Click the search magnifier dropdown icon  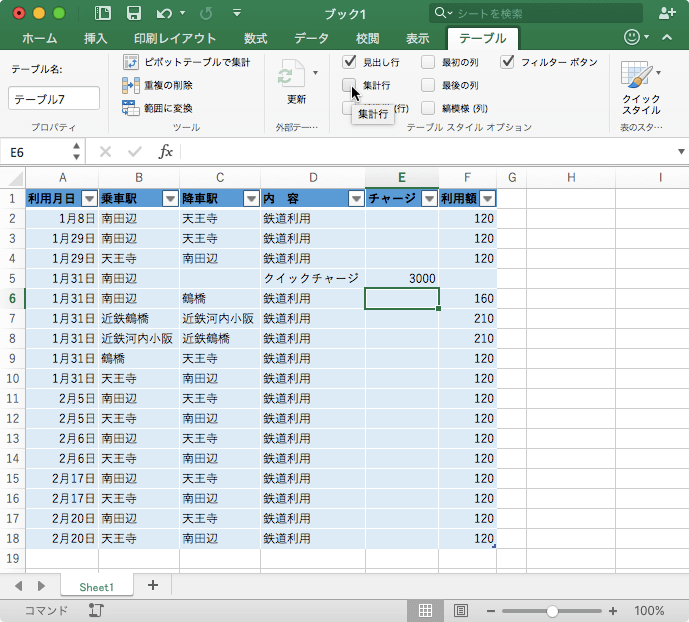pos(443,13)
